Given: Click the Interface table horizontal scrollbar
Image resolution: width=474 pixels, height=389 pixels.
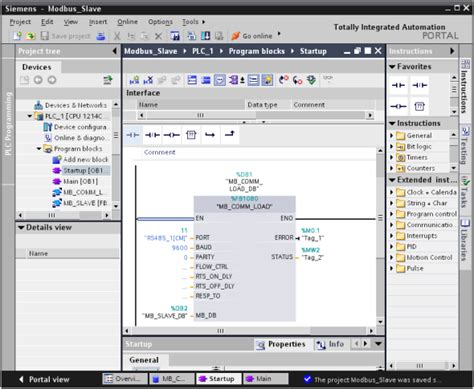Looking at the screenshot, I should click(256, 115).
